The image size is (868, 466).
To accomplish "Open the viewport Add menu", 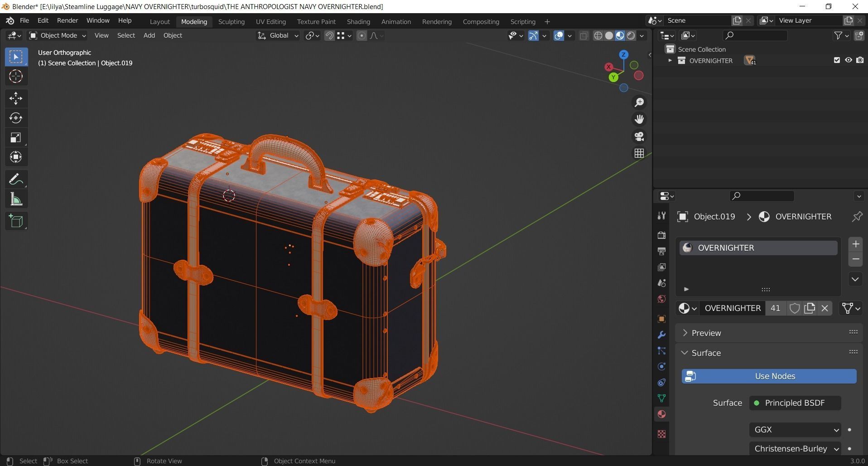I will point(149,35).
